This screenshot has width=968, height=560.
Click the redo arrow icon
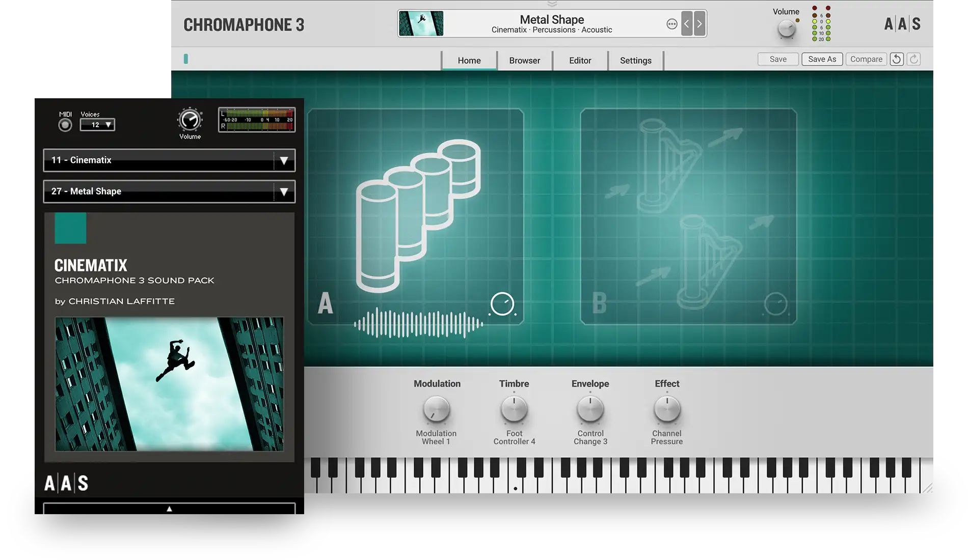point(913,59)
